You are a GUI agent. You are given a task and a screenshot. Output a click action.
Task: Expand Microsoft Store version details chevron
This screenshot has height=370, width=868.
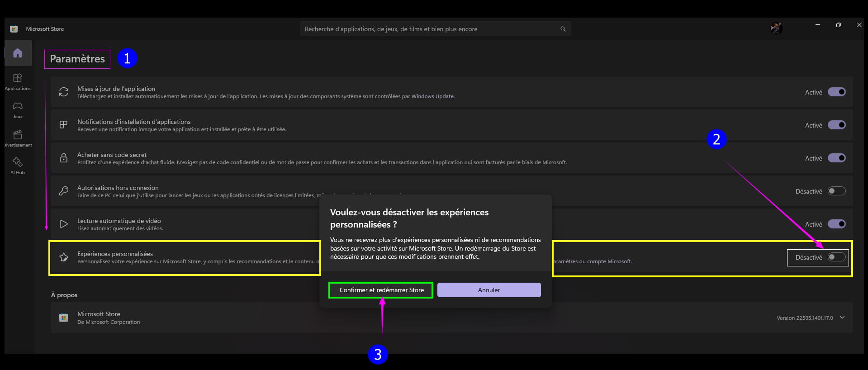[x=842, y=318]
